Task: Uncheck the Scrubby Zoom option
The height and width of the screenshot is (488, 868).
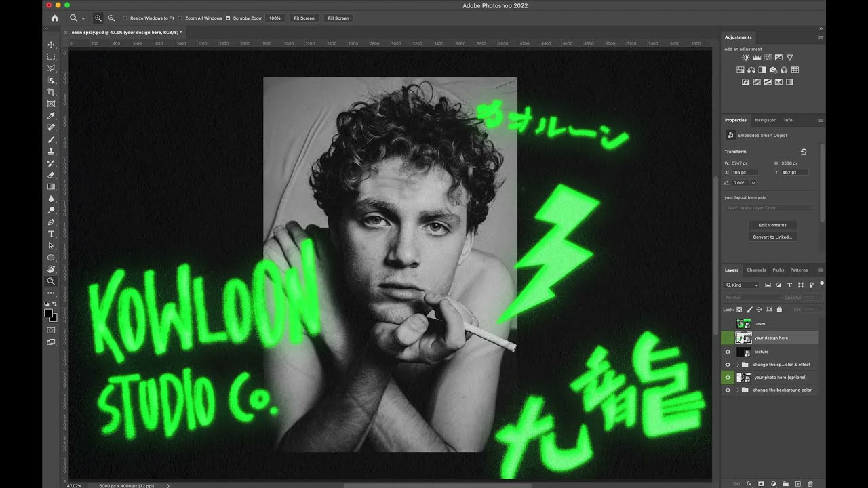Action: click(x=228, y=18)
